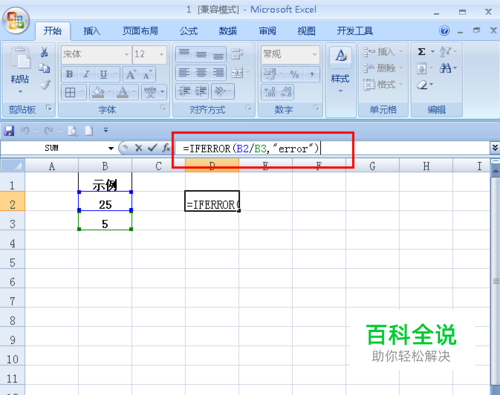
Task: Increase font size with the larger A icon
Action: 130,74
